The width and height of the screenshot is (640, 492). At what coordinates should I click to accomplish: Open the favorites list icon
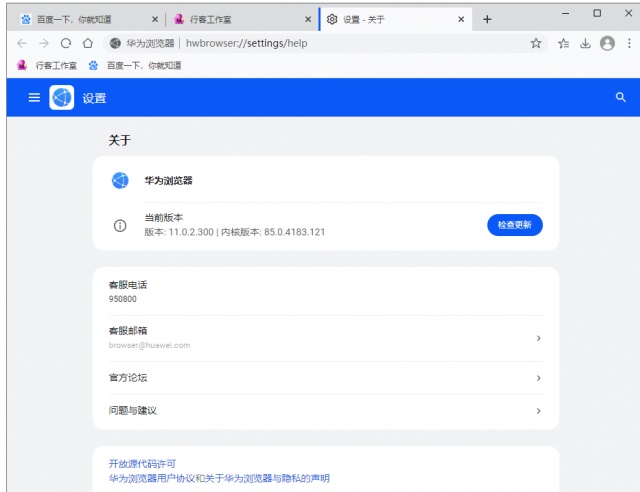(564, 43)
